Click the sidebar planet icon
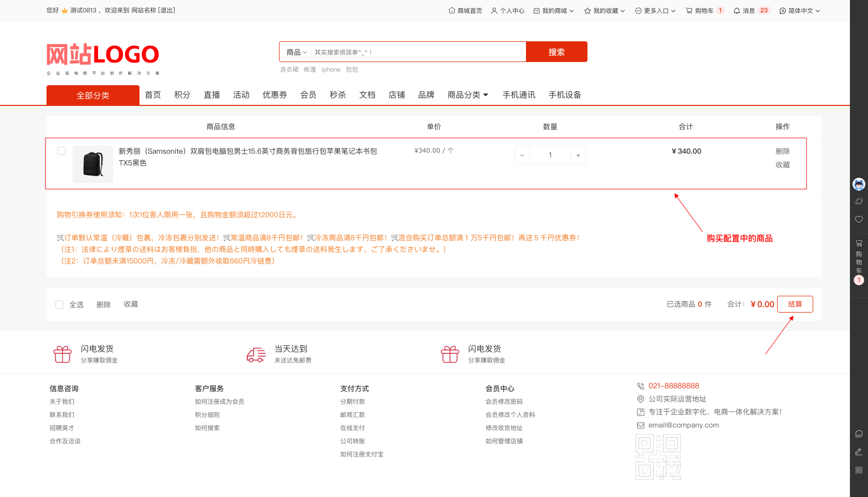868x497 pixels. tap(859, 201)
